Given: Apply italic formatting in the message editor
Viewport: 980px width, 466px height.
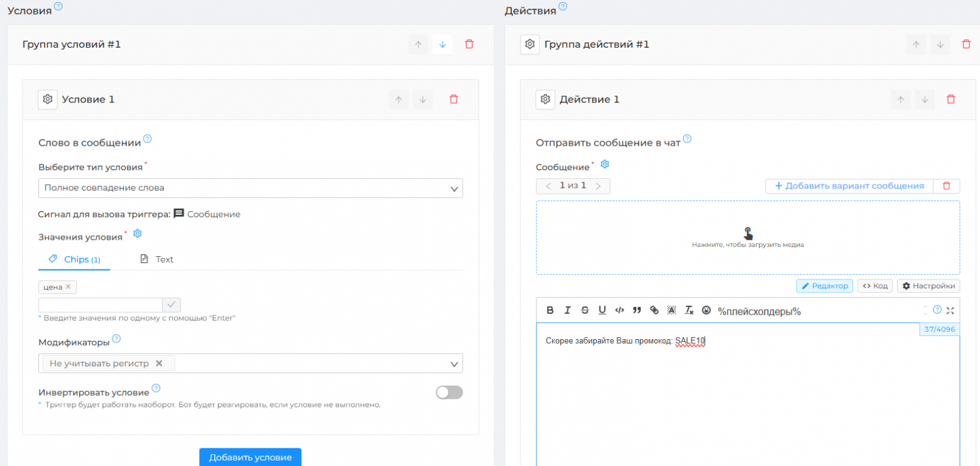Looking at the screenshot, I should [568, 310].
